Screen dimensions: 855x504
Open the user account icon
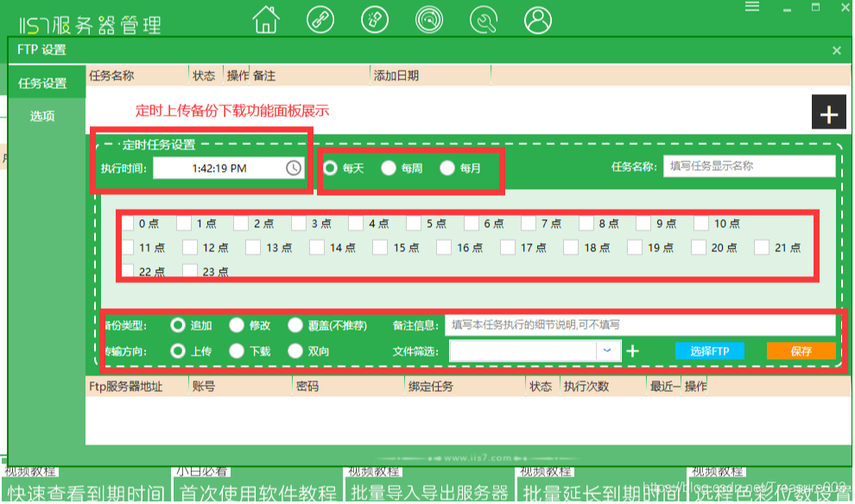(538, 20)
